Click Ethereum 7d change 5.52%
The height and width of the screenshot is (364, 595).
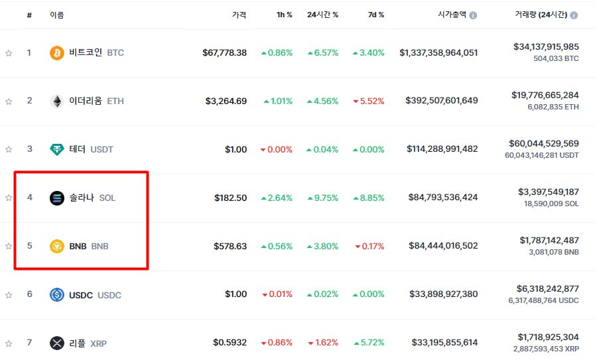[x=368, y=101]
